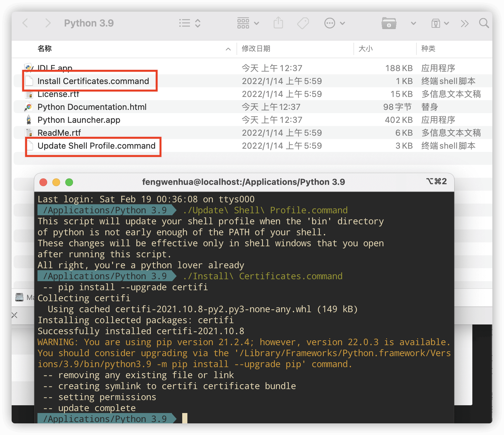Select Python Documentation.html file
Screen dimensions: 504x435
(252, 107)
